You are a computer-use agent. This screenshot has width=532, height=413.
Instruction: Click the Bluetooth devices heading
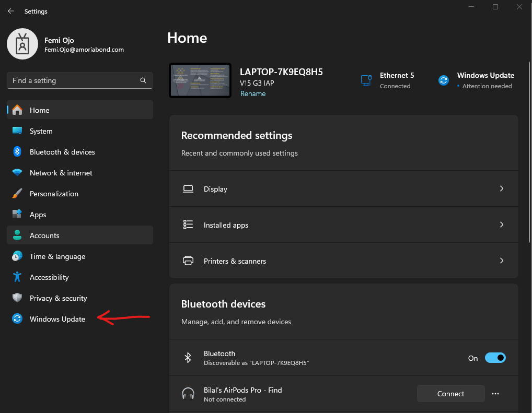[x=223, y=304]
